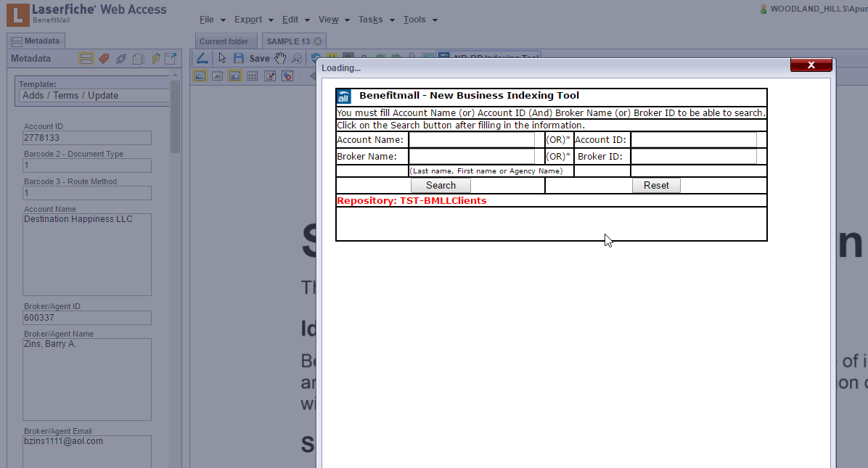Viewport: 868px width, 468px height.
Task: Click the Benefitmall logo in indexing tool
Action: click(x=344, y=97)
